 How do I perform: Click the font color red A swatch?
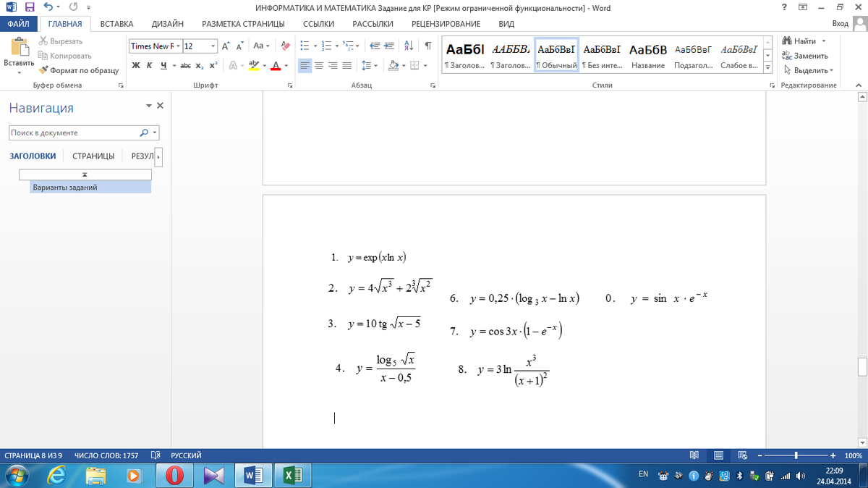(275, 65)
